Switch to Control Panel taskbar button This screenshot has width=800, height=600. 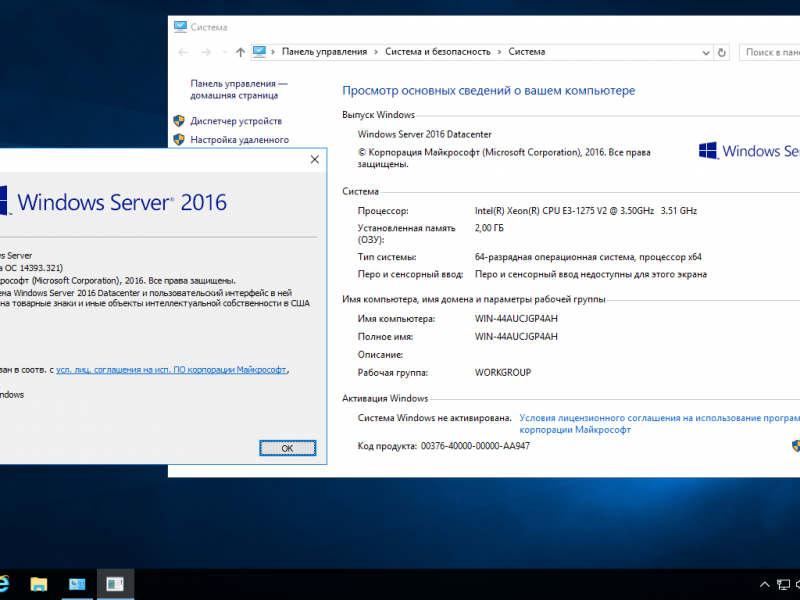pos(77,584)
